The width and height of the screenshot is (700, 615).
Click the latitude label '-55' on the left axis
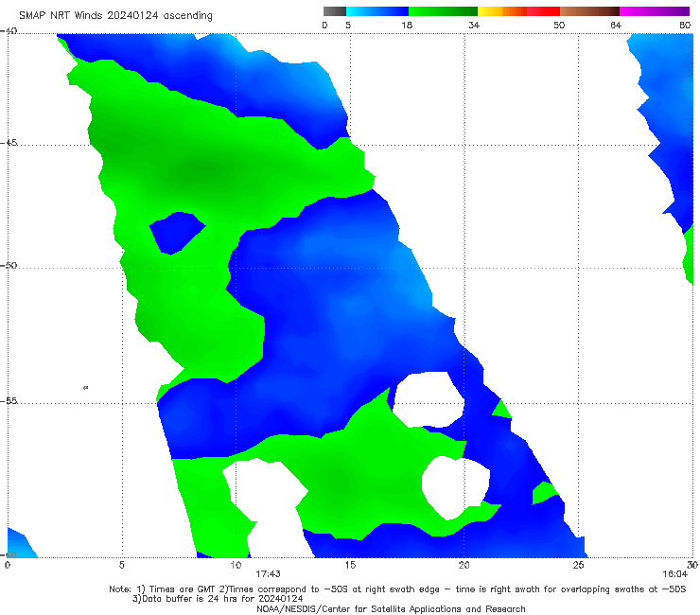(9, 401)
